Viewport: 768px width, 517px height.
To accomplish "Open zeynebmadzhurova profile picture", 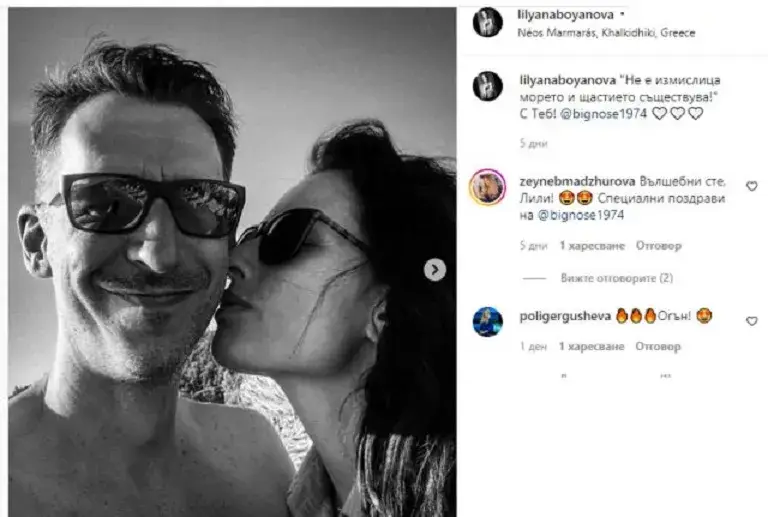I will (487, 187).
